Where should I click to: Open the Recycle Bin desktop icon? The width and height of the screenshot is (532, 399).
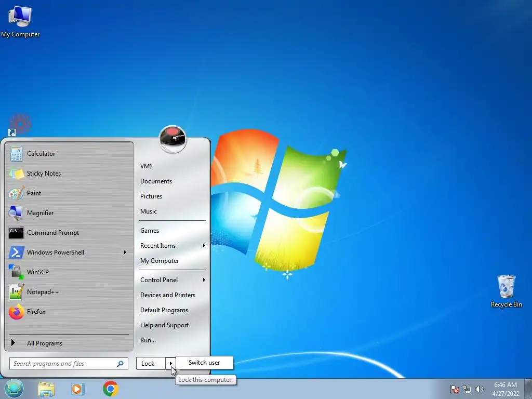(x=506, y=291)
